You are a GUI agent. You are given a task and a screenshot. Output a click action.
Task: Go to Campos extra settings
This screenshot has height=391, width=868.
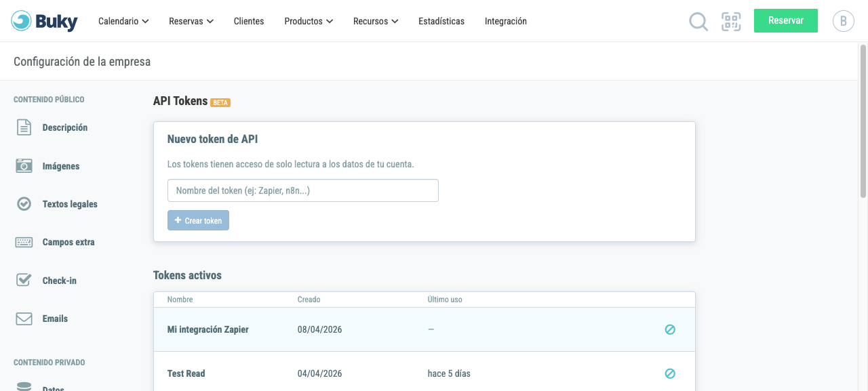pyautogui.click(x=68, y=242)
